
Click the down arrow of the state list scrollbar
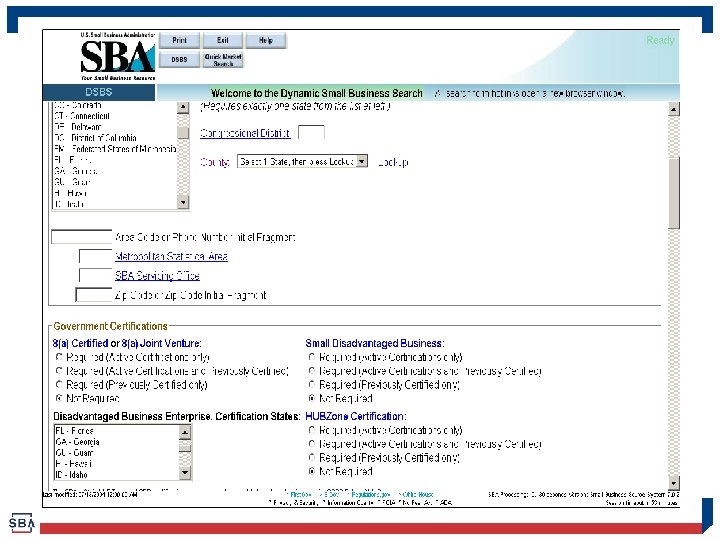coord(183,202)
